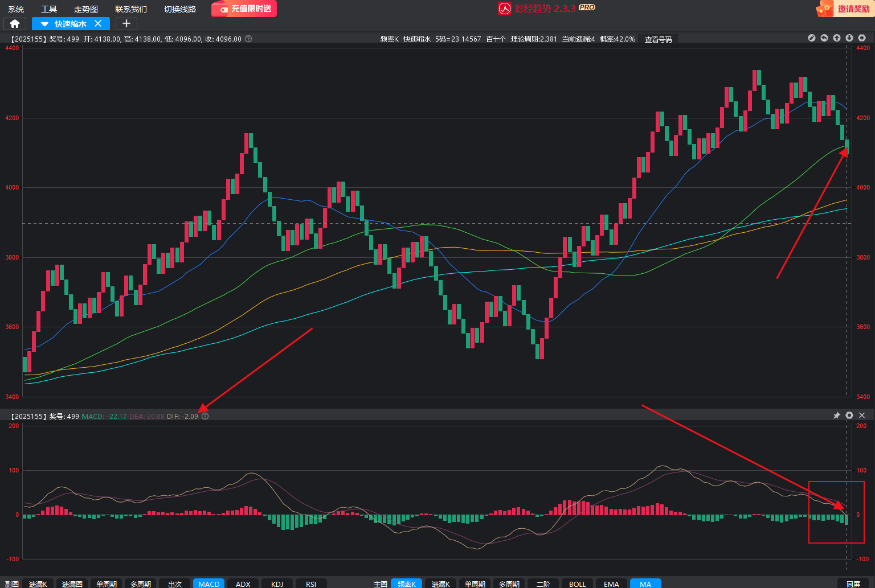Toggle the MACD sub-chart indicator
Viewport: 875px width, 588px height.
coord(209,583)
